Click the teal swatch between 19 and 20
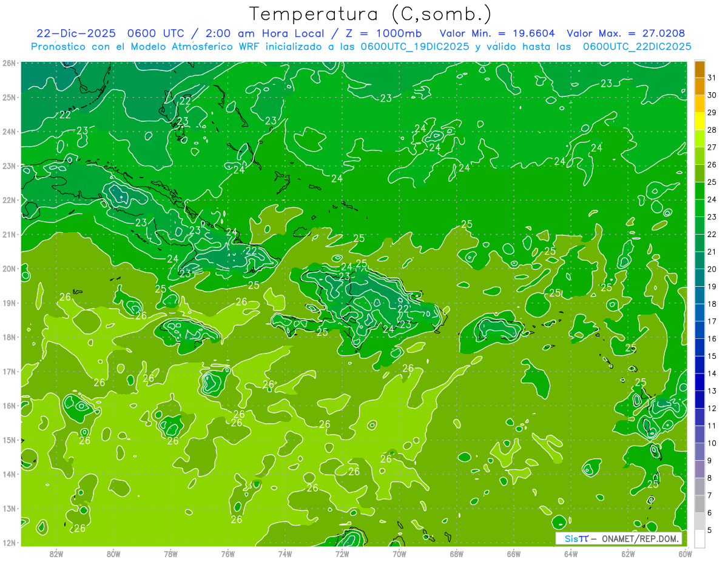Viewport: 728px width, 562px height. point(699,278)
